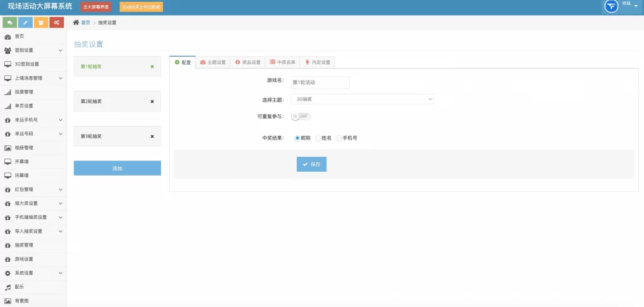Switch to the 奖品设置 tab

248,62
